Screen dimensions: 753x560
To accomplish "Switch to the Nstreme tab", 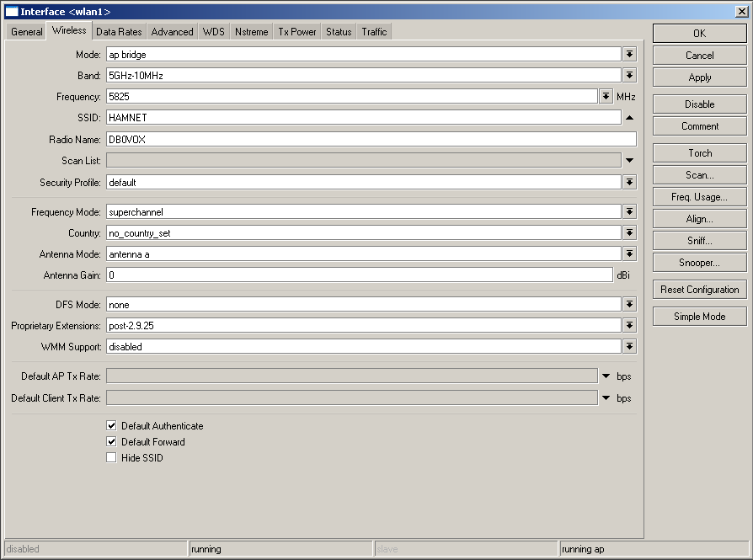I will click(251, 32).
